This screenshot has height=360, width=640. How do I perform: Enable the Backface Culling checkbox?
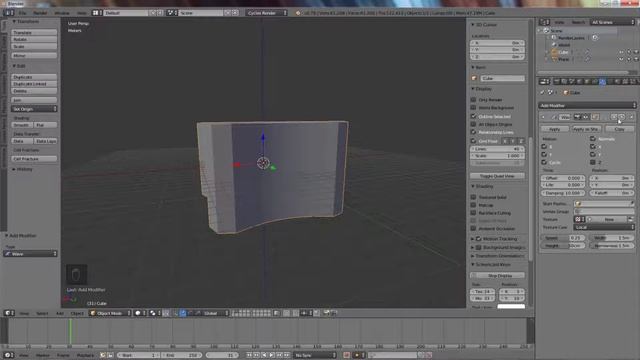click(473, 213)
